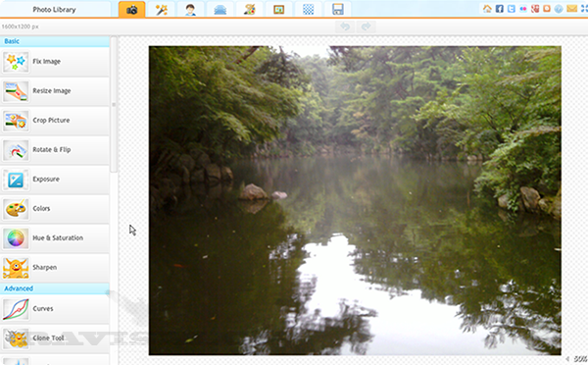Open the Sharpen tool
The width and height of the screenshot is (588, 365).
tap(55, 267)
